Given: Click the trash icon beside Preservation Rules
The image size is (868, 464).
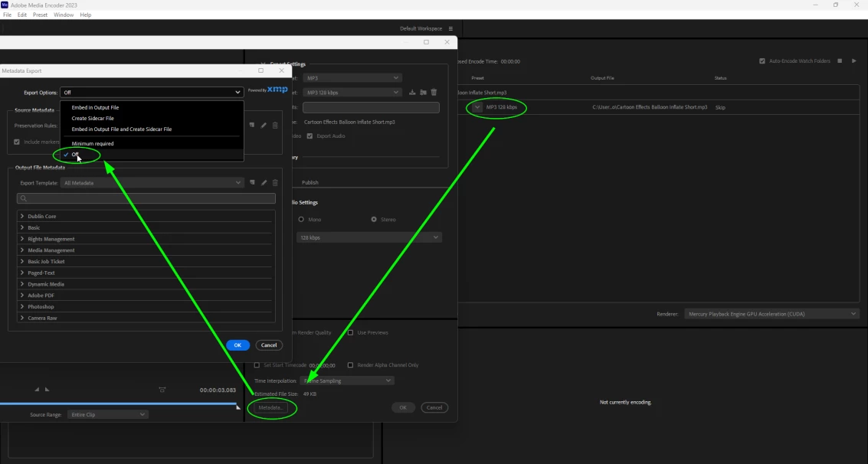Looking at the screenshot, I should click(275, 126).
